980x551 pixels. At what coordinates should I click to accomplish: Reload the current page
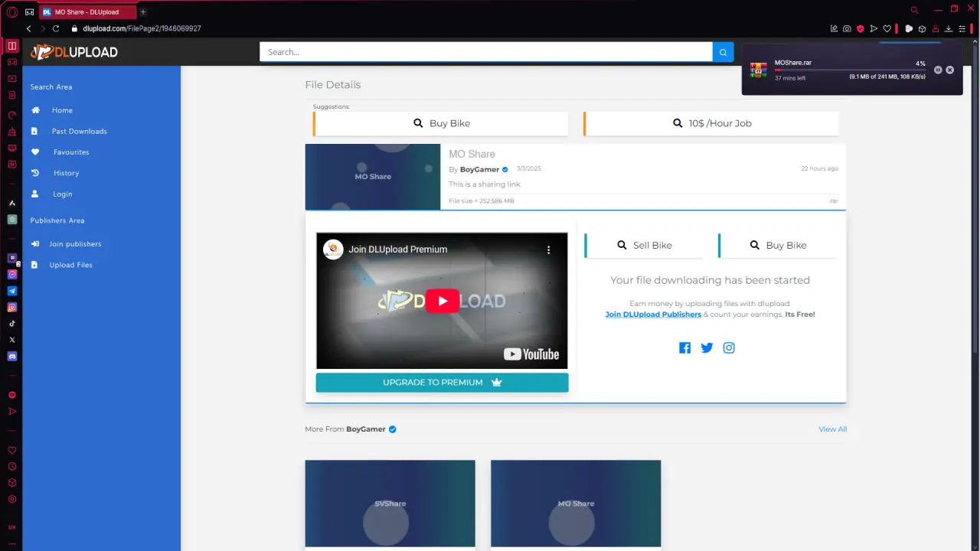coord(56,28)
